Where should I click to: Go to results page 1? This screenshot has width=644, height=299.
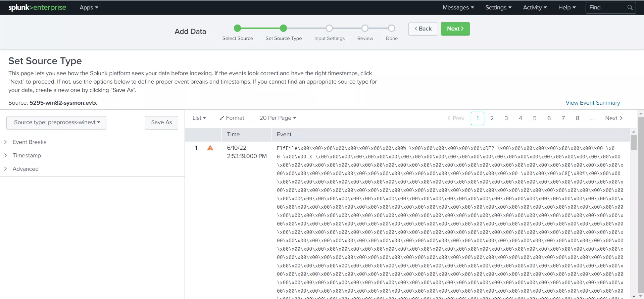click(477, 118)
